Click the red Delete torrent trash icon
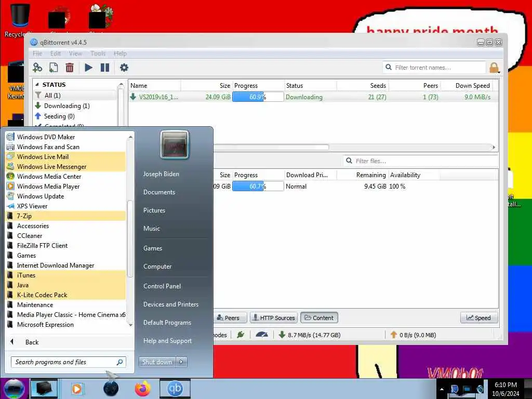The width and height of the screenshot is (532, 399). pyautogui.click(x=70, y=68)
